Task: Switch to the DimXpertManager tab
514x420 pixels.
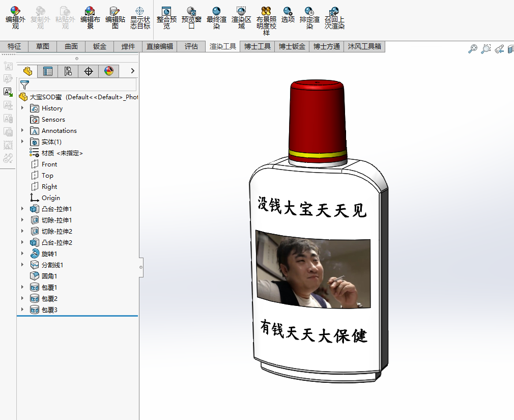Action: click(x=89, y=71)
